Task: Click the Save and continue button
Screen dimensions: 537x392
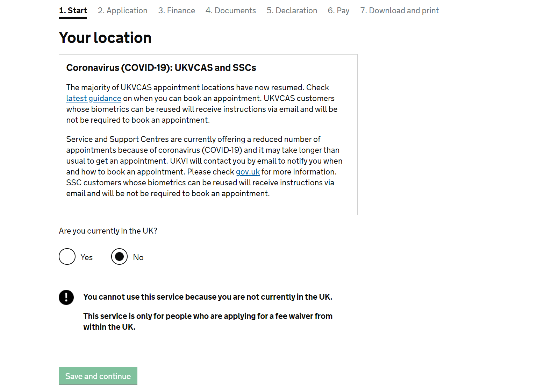Action: [98, 376]
